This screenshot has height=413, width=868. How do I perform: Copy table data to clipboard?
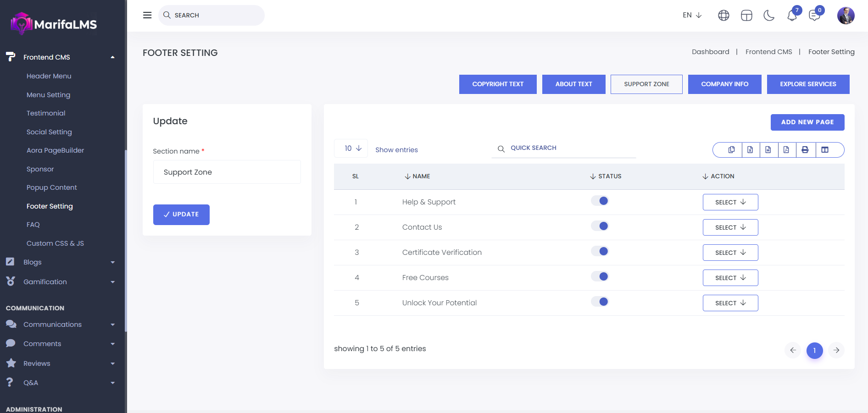click(x=731, y=150)
